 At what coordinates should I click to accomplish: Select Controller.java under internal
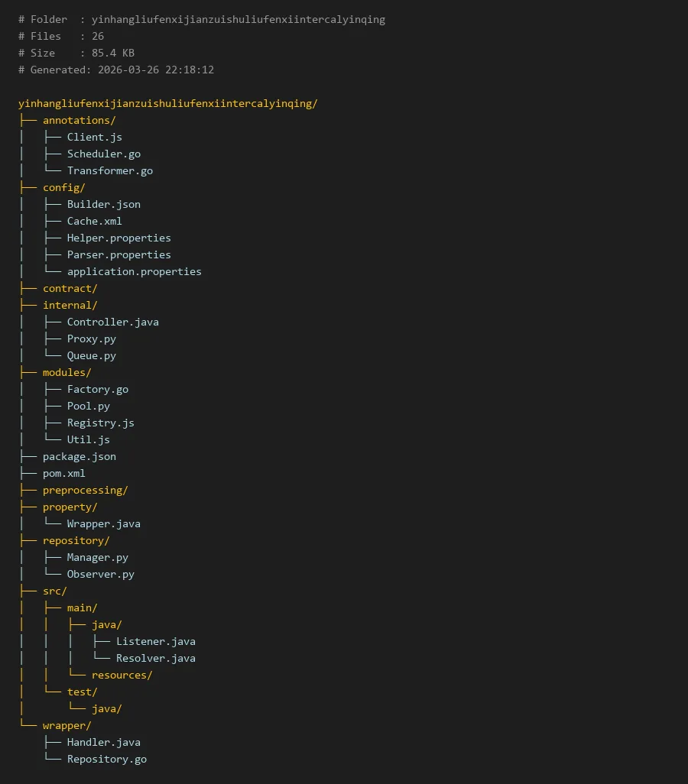point(112,322)
